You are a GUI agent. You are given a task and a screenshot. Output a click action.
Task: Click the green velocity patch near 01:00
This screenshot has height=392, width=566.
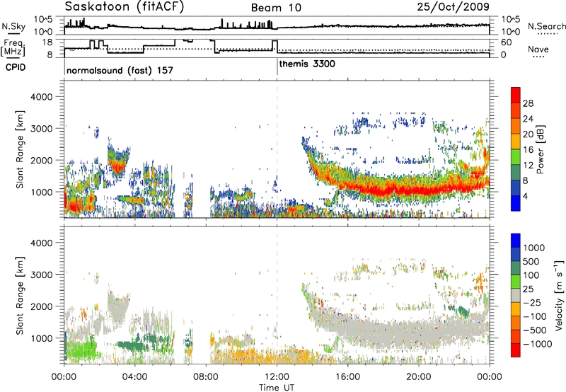tap(81, 350)
